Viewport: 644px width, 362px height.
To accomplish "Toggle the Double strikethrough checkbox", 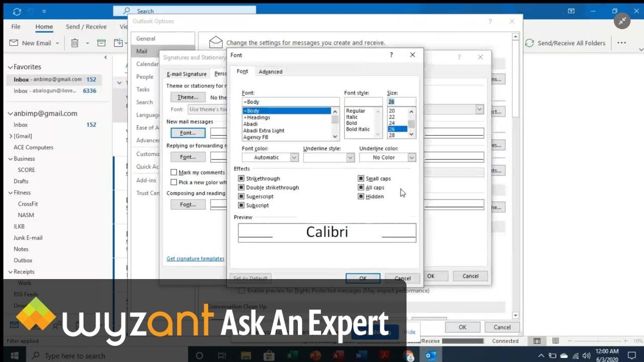I will click(242, 188).
